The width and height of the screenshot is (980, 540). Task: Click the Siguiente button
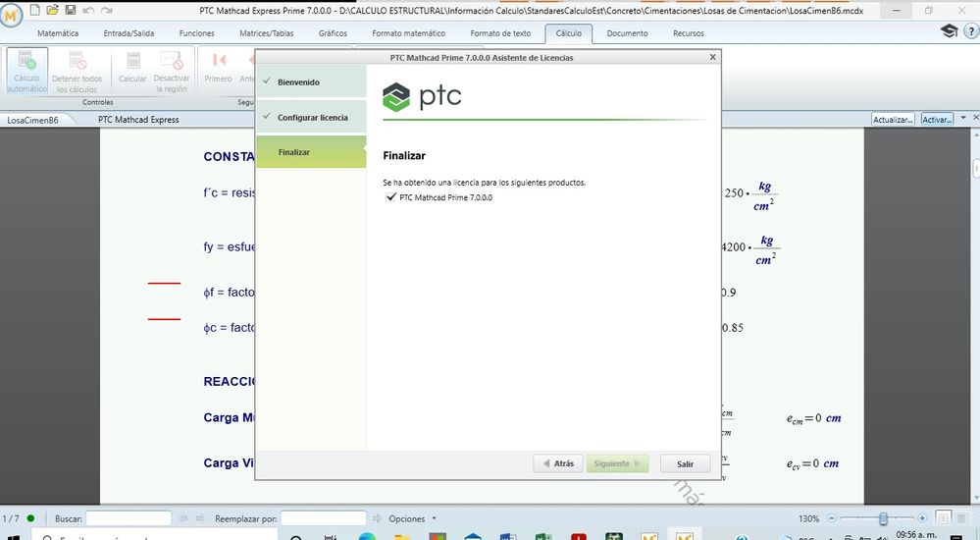pyautogui.click(x=617, y=463)
